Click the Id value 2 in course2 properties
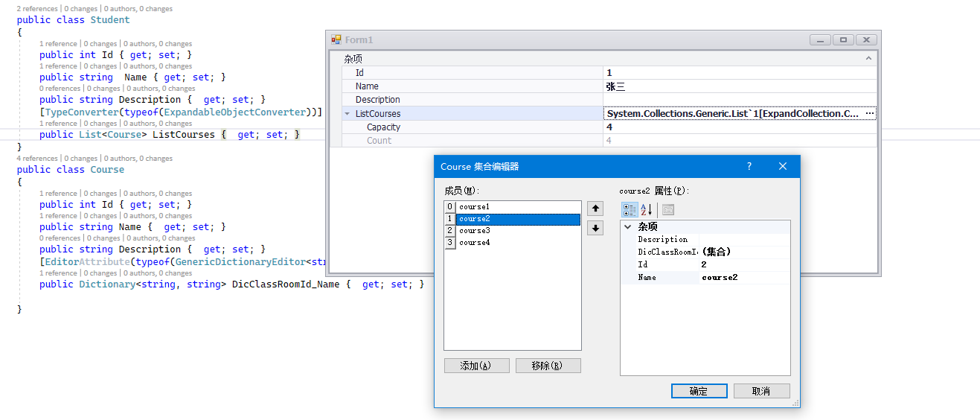980x420 pixels. click(744, 265)
